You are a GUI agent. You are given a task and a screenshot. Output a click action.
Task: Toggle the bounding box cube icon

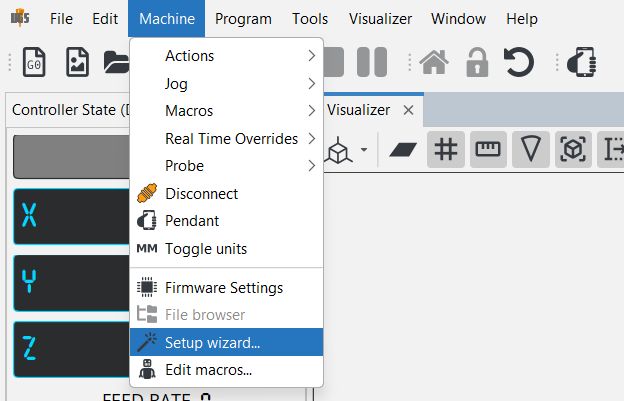tap(573, 150)
